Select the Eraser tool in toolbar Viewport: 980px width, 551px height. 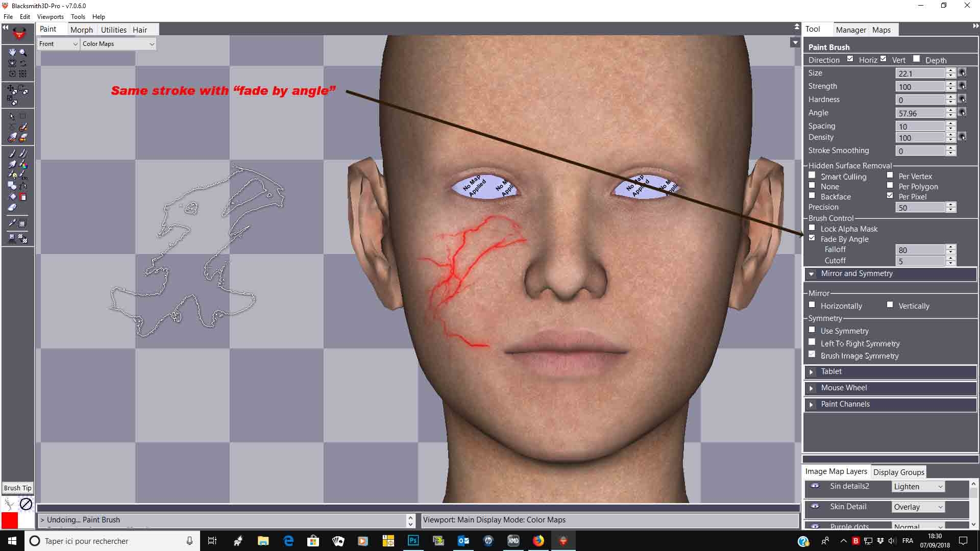12,207
